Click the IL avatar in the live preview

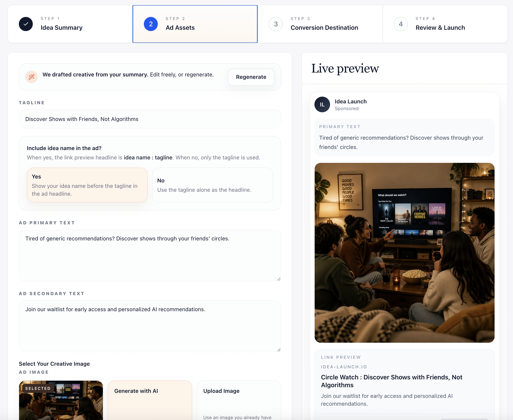point(322,104)
